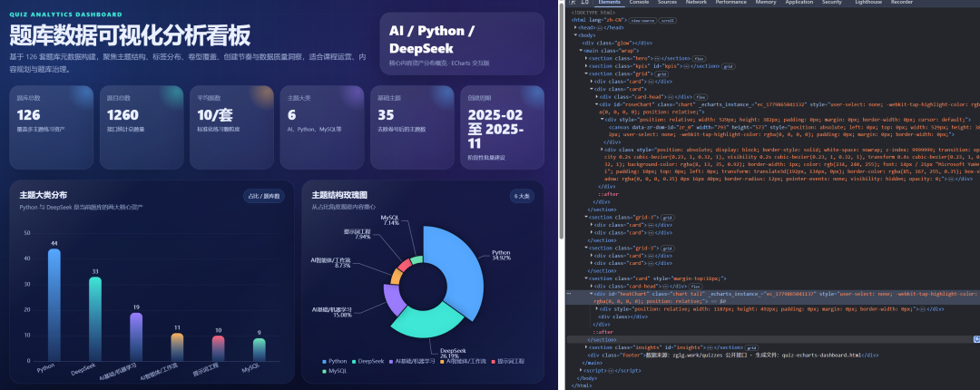Image resolution: width=980 pixels, height=390 pixels.
Task: Click the AI / Python / DeepSeek hero card
Action: [462, 44]
